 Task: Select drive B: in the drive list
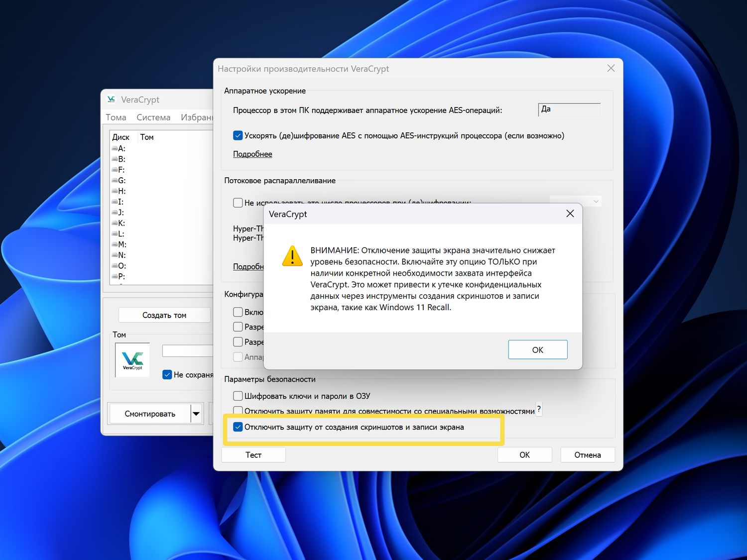[119, 159]
